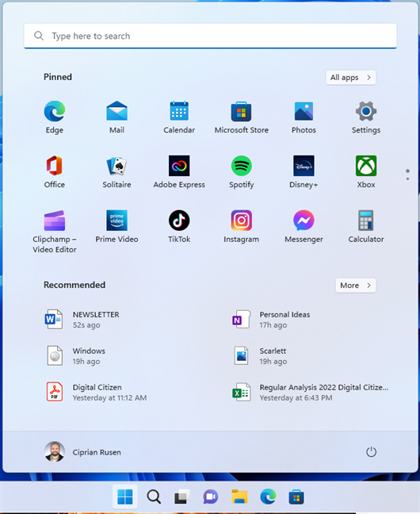Open the Instagram app
This screenshot has height=514, width=420.
coord(242,227)
